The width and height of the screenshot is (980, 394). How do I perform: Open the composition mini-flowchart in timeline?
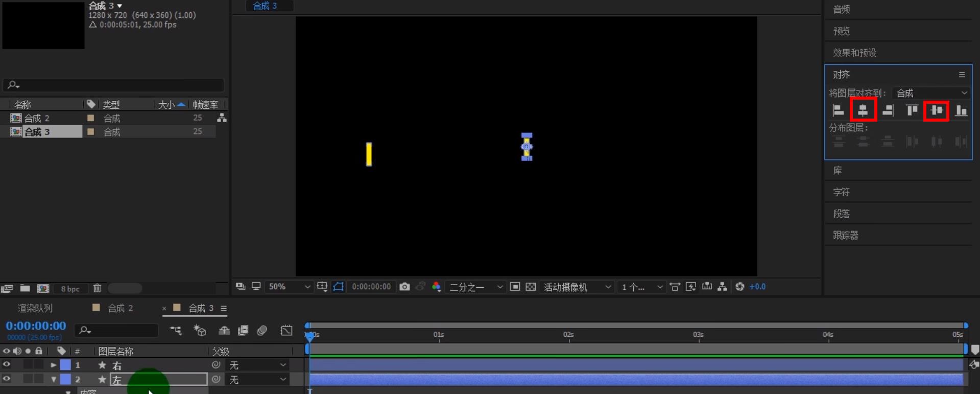coord(176,331)
